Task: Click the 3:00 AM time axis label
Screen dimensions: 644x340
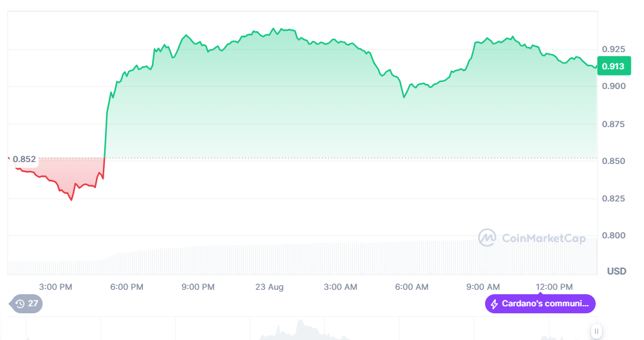Action: click(341, 287)
